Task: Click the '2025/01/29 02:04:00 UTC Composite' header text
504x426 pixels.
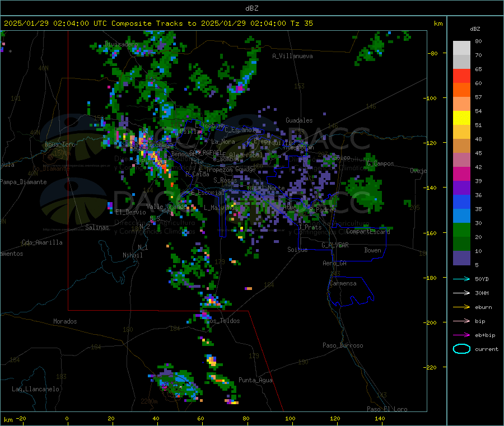Action: (x=77, y=24)
